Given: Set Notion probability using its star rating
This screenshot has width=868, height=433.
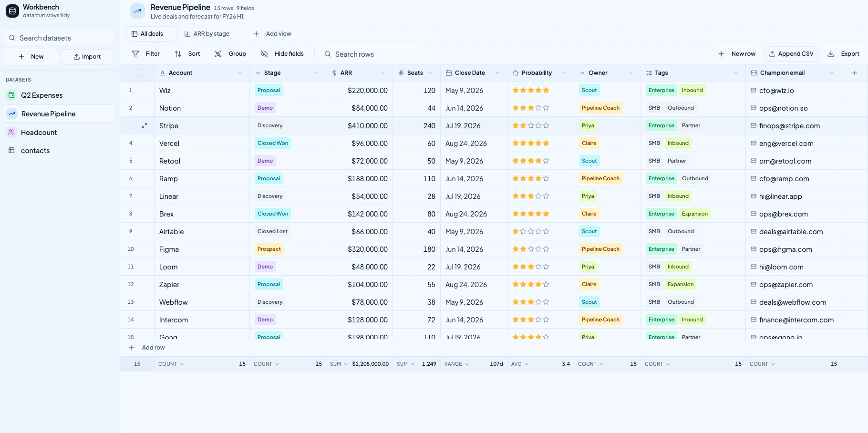Looking at the screenshot, I should tap(531, 108).
